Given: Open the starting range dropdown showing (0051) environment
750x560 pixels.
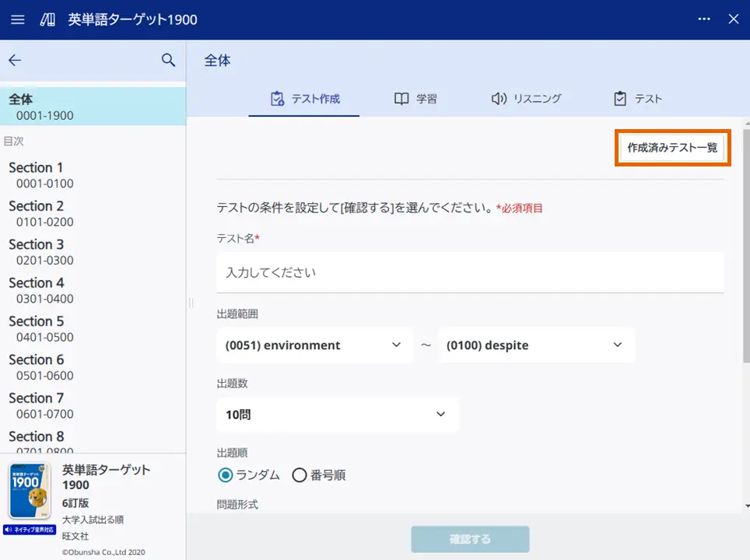Looking at the screenshot, I should [315, 345].
